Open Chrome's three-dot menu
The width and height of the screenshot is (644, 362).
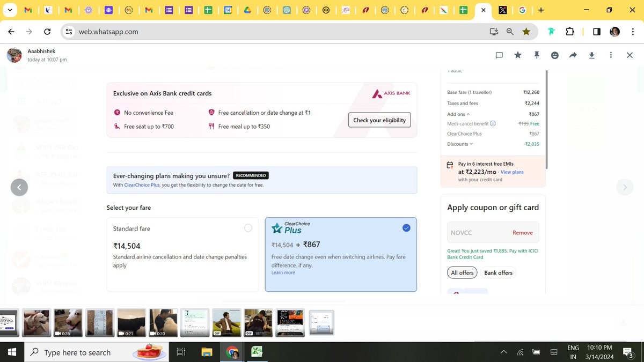click(634, 32)
